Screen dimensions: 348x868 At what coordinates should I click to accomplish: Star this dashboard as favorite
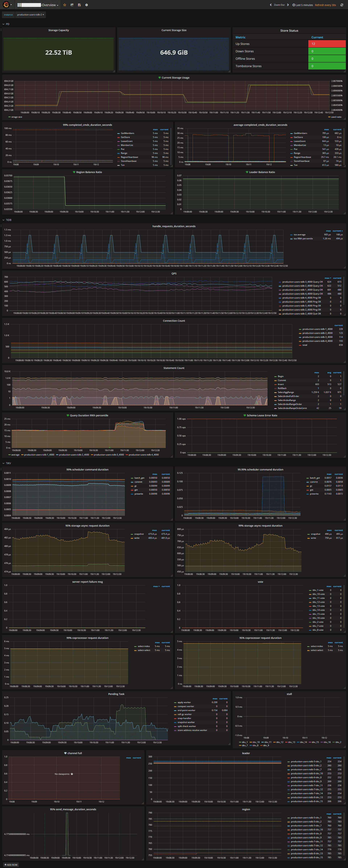point(65,5)
